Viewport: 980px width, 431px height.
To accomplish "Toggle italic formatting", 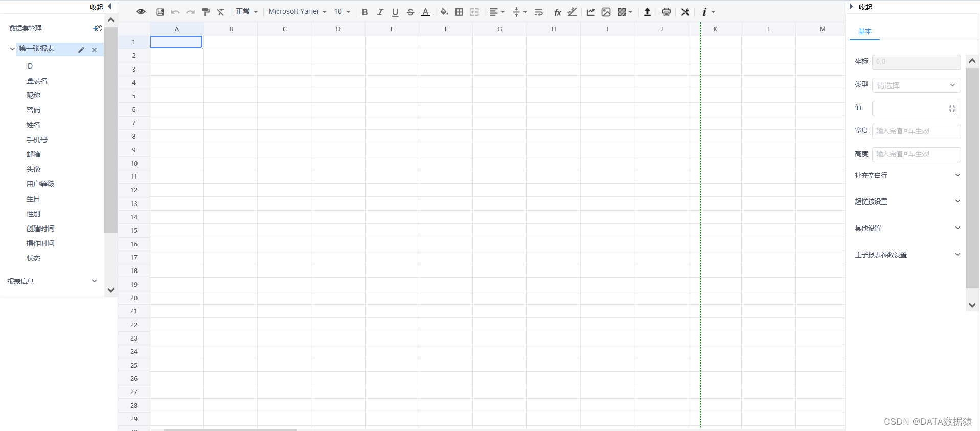I will click(x=380, y=12).
